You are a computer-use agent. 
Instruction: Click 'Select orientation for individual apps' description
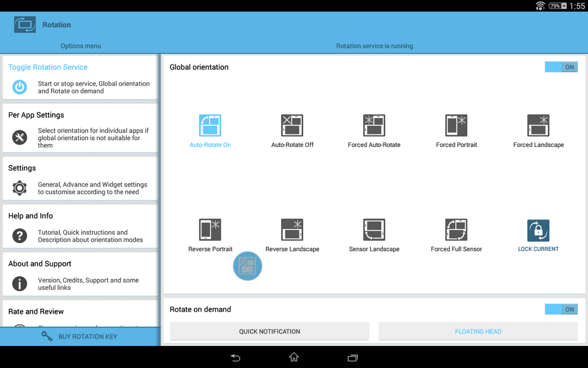pyautogui.click(x=93, y=138)
